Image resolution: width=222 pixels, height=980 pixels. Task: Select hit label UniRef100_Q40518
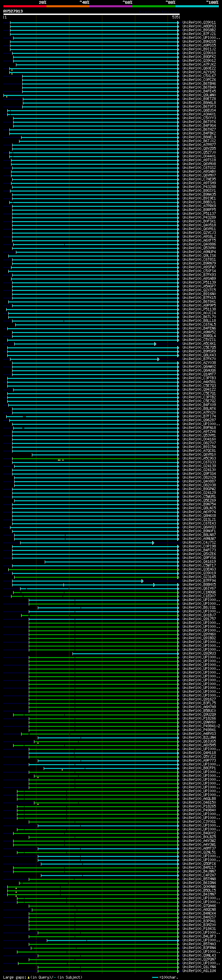pos(199,225)
